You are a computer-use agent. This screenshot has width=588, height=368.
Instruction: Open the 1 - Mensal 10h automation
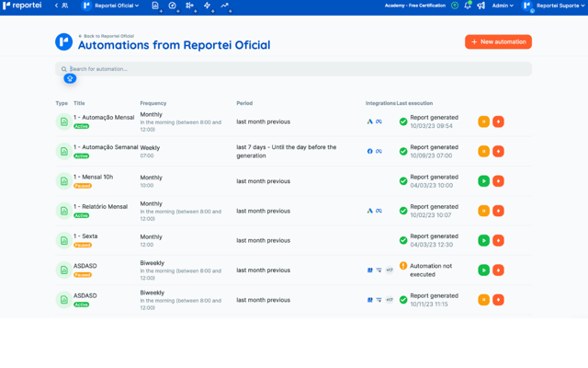click(x=93, y=177)
